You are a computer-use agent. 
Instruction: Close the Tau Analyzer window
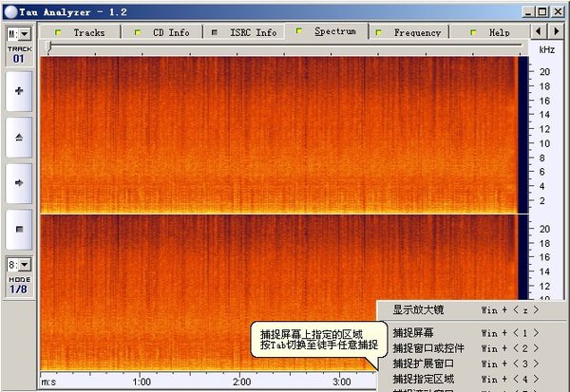pyautogui.click(x=558, y=12)
